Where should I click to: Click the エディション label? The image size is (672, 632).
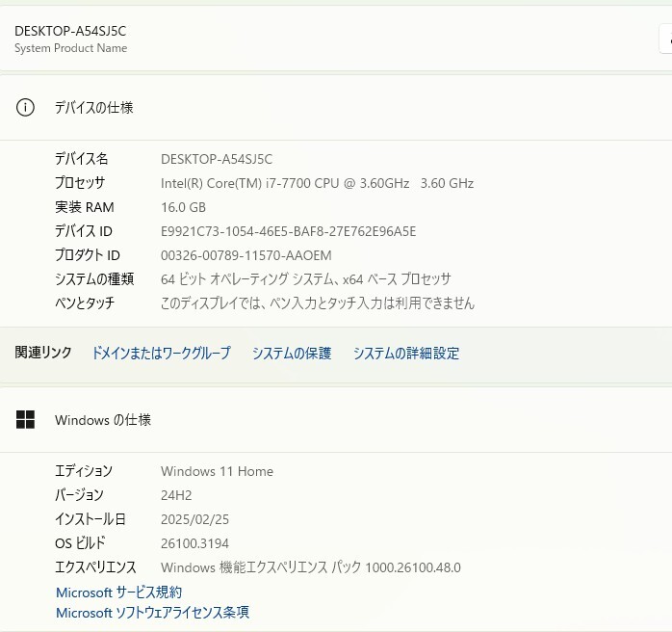pos(84,471)
